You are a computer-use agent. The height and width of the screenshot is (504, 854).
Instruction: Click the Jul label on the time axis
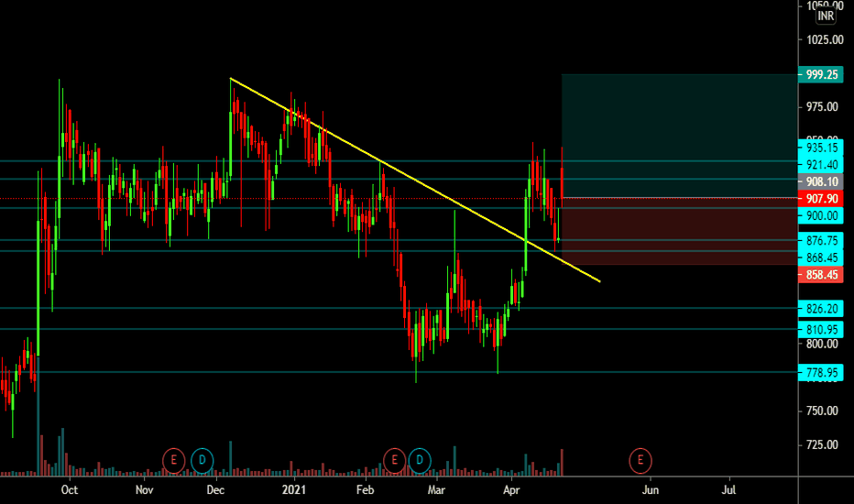click(x=728, y=490)
